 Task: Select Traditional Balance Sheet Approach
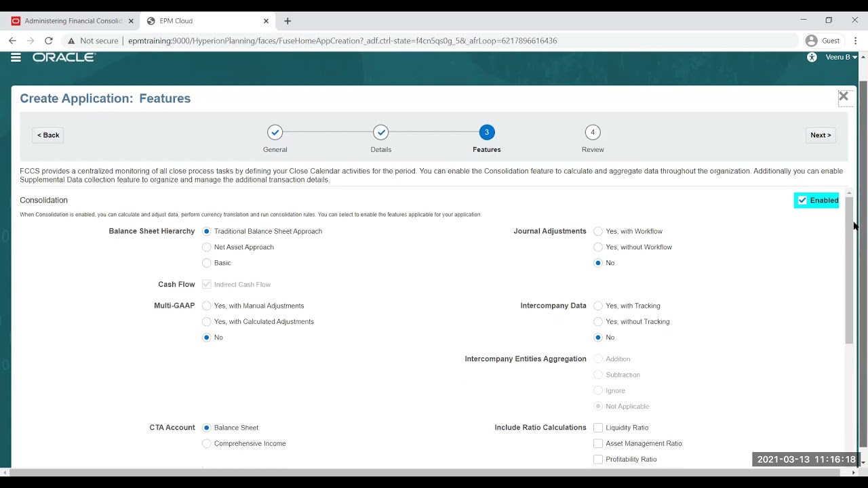pyautogui.click(x=207, y=231)
